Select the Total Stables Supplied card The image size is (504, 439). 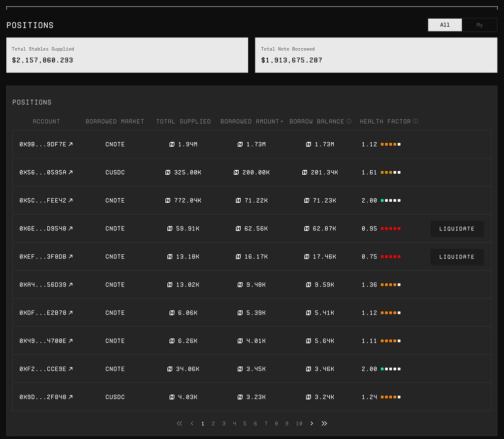[127, 55]
